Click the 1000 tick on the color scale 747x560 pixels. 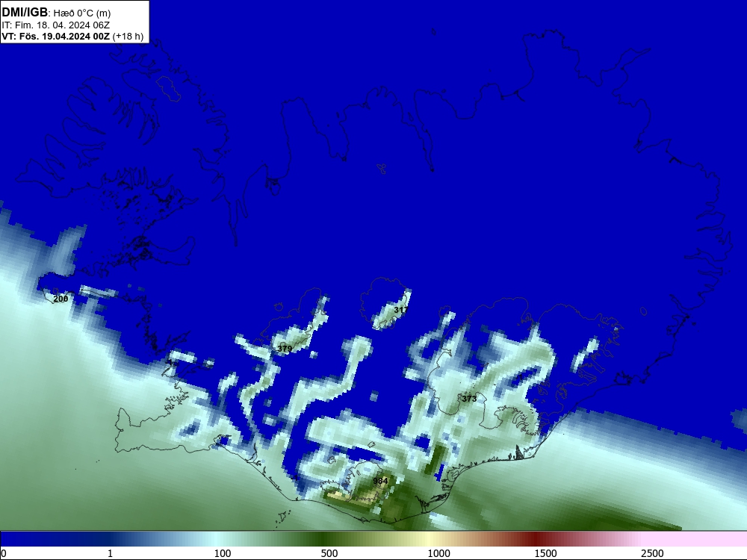(x=438, y=553)
